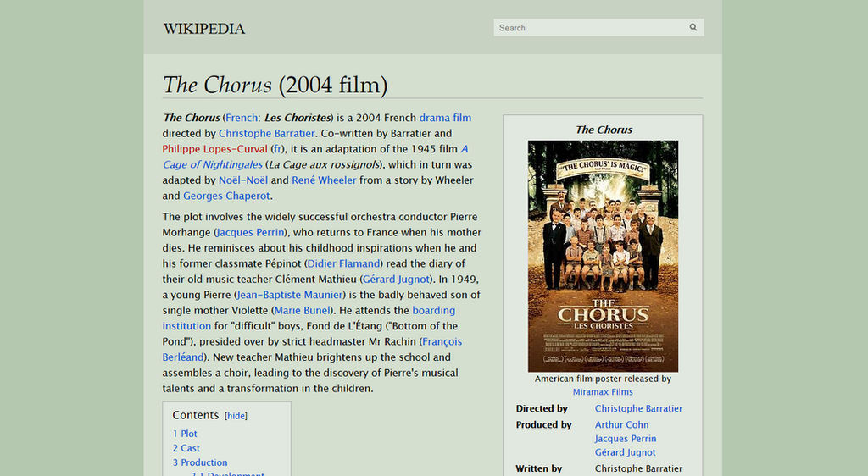Open the Arthur Cohn producer link
The width and height of the screenshot is (868, 476).
(x=621, y=424)
